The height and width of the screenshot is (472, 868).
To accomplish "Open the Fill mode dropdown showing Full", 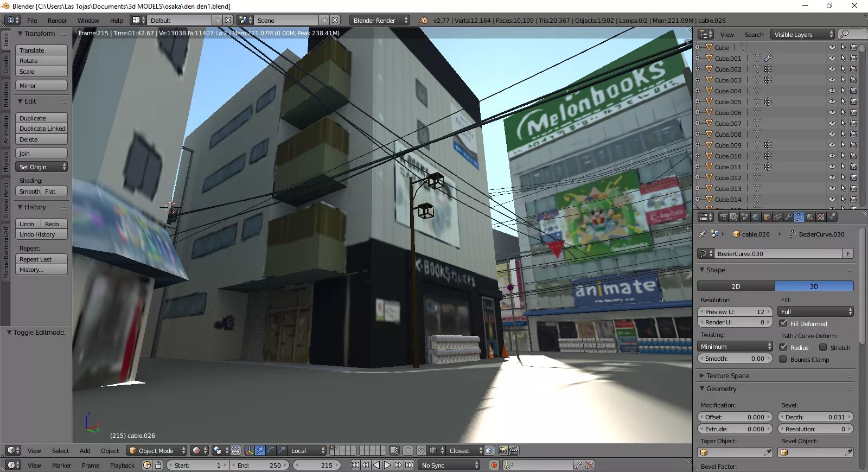I will pyautogui.click(x=815, y=311).
